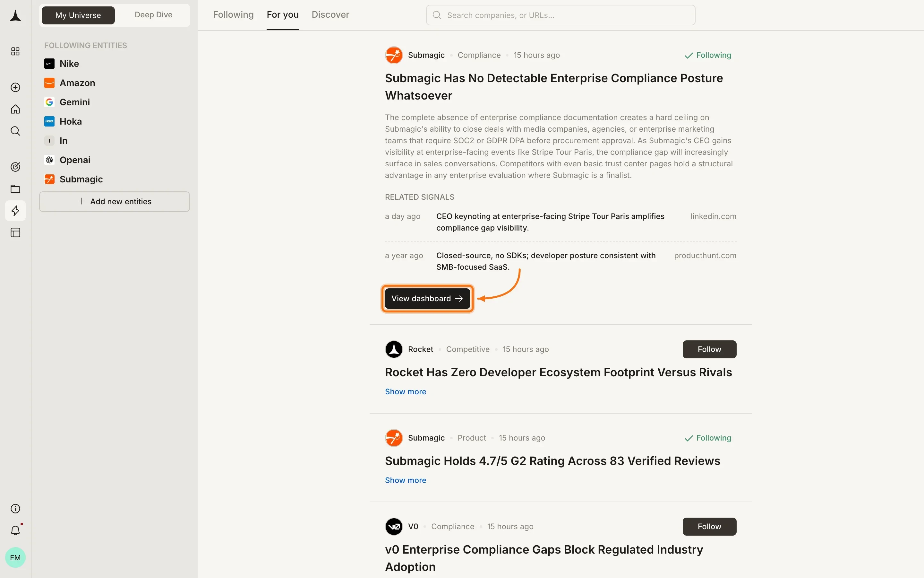Screen dimensions: 924x578
Task: Follow V0
Action: (709, 526)
